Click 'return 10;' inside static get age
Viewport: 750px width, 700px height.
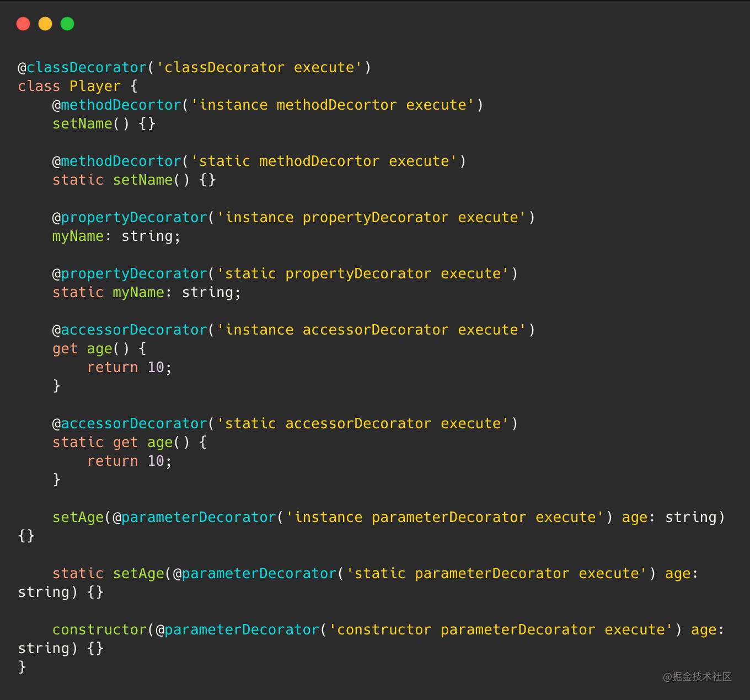point(130,461)
